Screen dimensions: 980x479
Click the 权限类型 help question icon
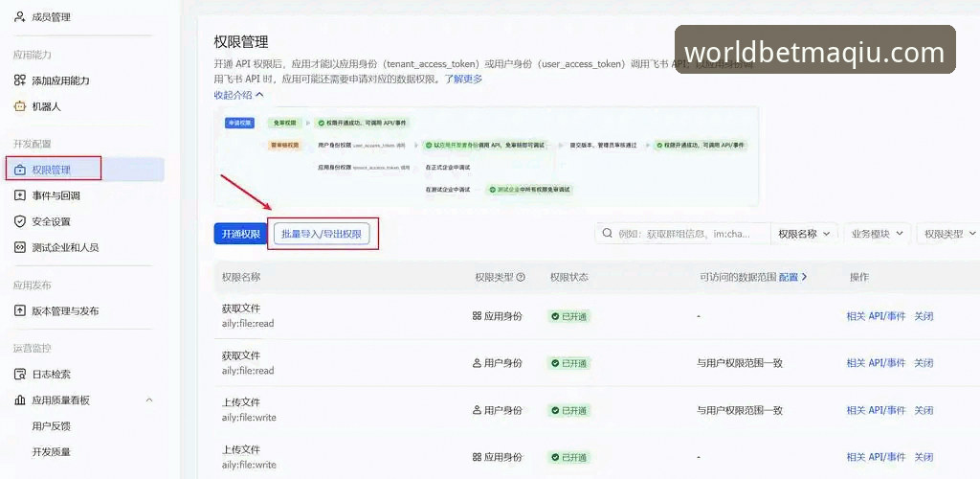tap(521, 277)
